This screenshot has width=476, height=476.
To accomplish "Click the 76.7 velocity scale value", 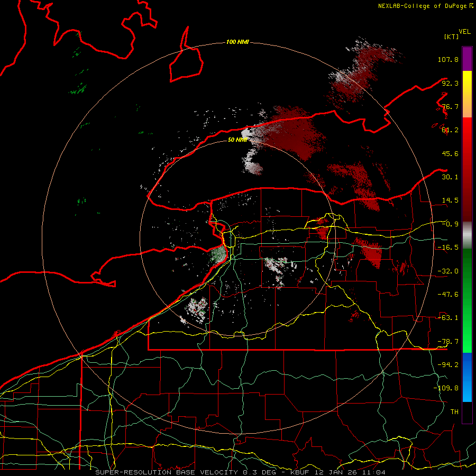I will pos(450,106).
